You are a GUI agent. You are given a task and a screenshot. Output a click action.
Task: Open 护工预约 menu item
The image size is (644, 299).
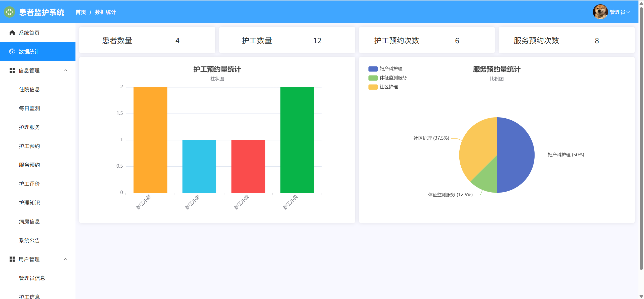pos(29,146)
